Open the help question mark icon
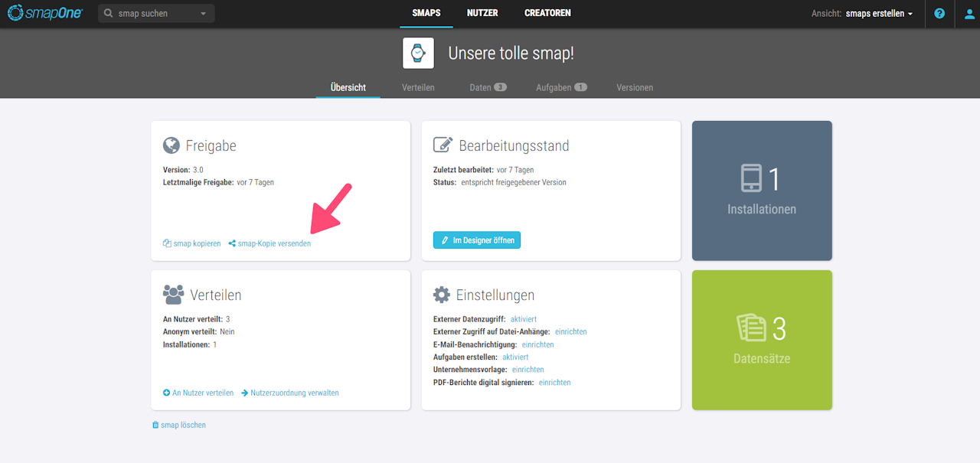The image size is (980, 463). tap(939, 14)
